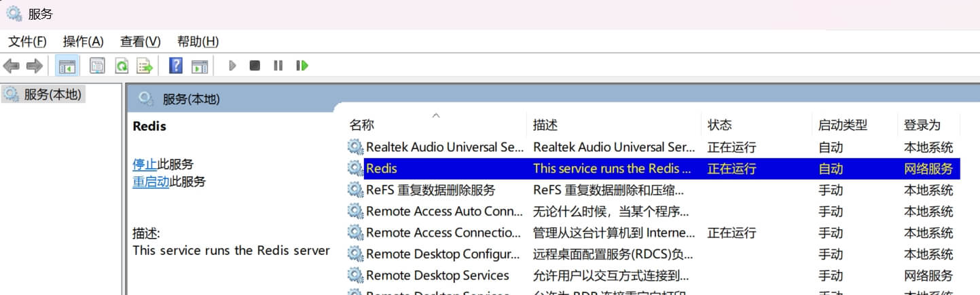
Task: Open the Help question mark icon
Action: pyautogui.click(x=176, y=66)
